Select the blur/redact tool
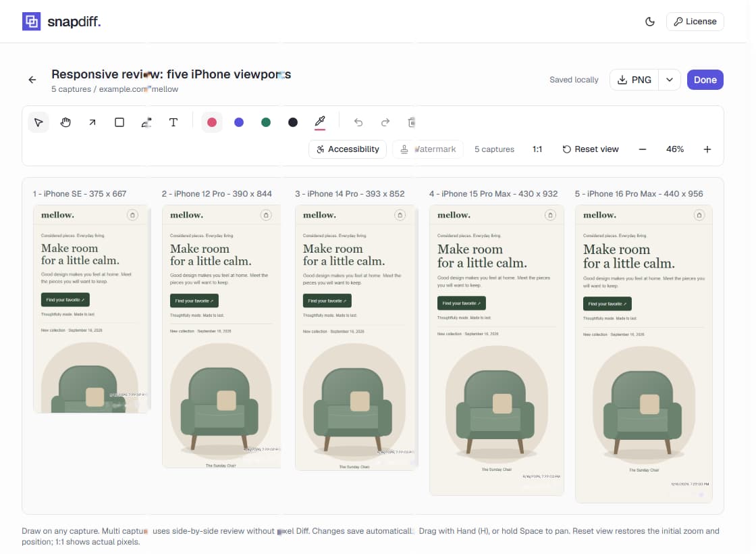Image resolution: width=756 pixels, height=554 pixels. click(146, 122)
